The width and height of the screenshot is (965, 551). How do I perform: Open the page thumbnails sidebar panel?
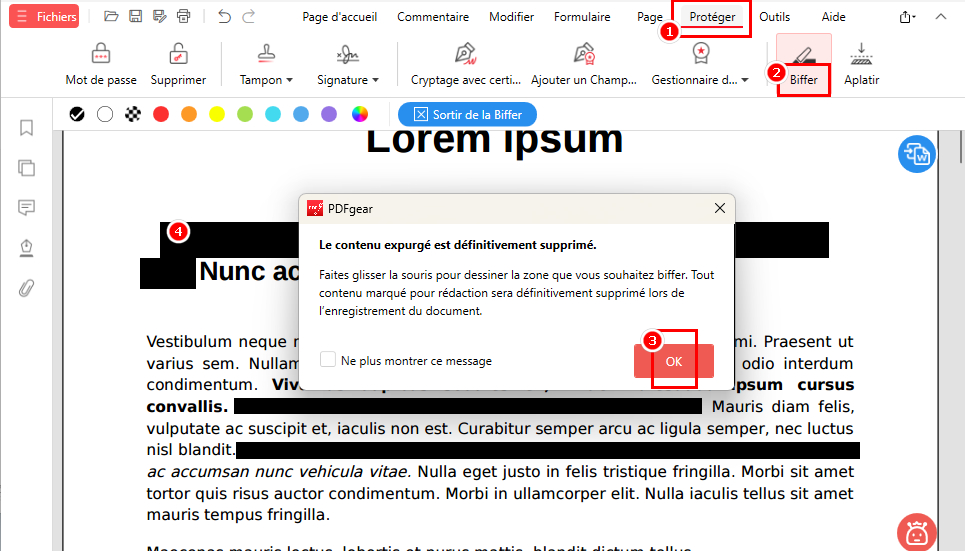pos(26,167)
